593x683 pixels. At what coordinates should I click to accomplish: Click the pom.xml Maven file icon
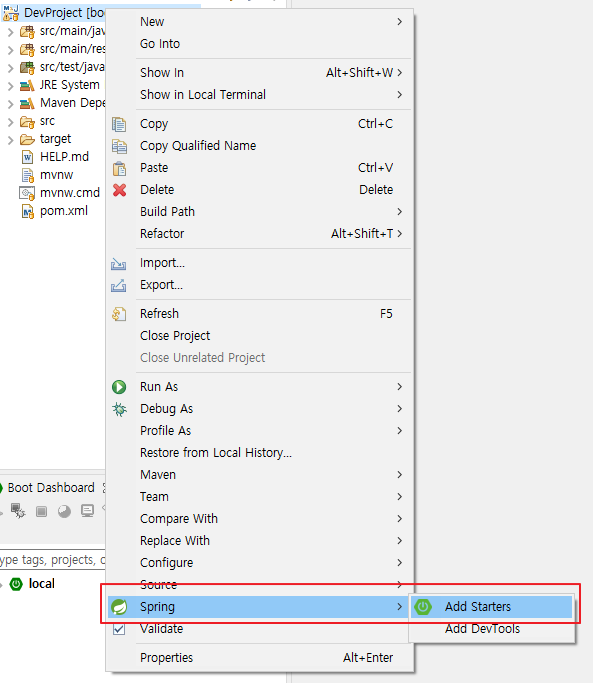tap(27, 211)
